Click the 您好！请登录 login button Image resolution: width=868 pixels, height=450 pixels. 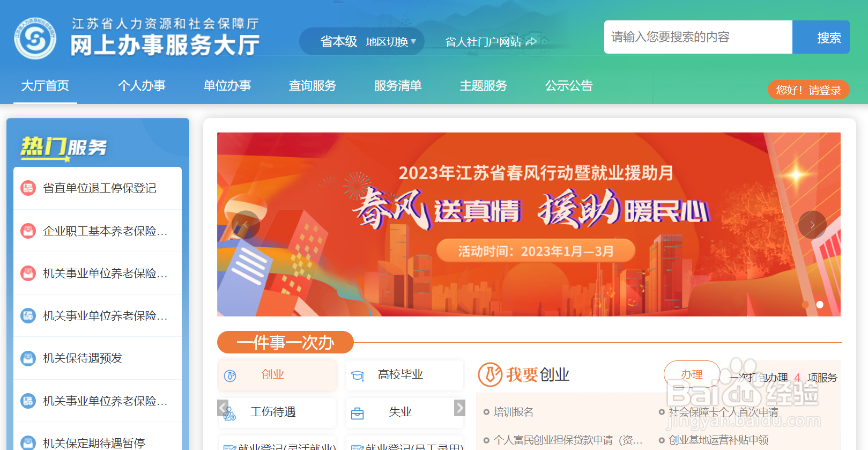pyautogui.click(x=808, y=90)
